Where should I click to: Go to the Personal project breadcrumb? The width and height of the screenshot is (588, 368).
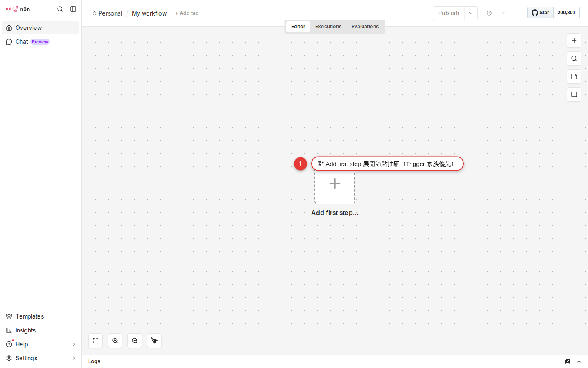point(107,13)
